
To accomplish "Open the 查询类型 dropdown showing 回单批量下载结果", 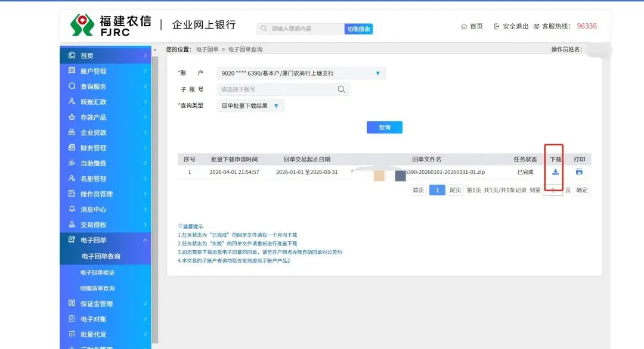I will [x=250, y=106].
